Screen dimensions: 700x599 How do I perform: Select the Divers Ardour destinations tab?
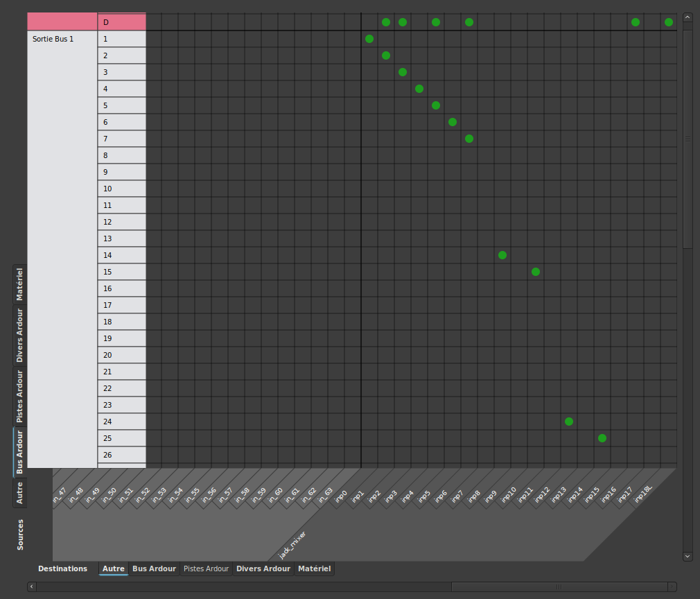(263, 568)
